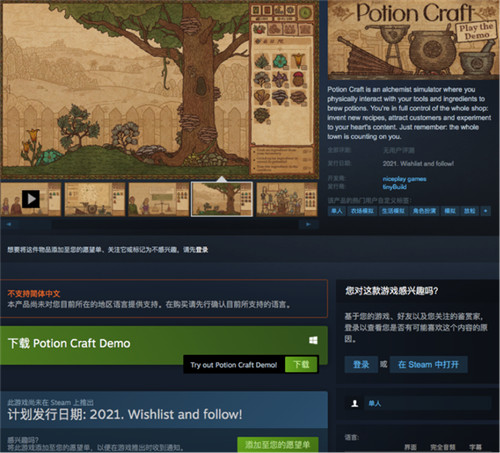Select the customers at counter screenshot thumbnail
The height and width of the screenshot is (453, 500).
(x=159, y=199)
